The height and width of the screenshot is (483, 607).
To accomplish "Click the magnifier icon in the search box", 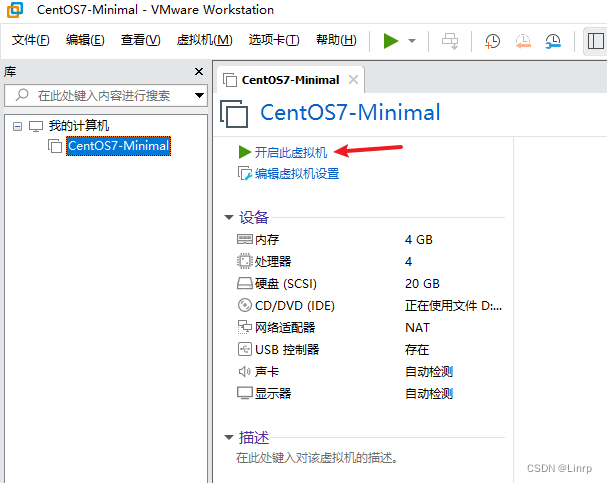I will [22, 95].
